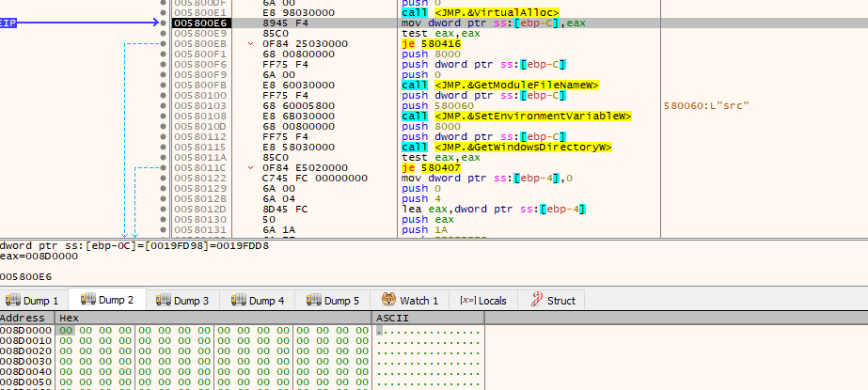Select the call GetModuleFileNameW instruction
This screenshot has width=868, height=390.
(501, 86)
